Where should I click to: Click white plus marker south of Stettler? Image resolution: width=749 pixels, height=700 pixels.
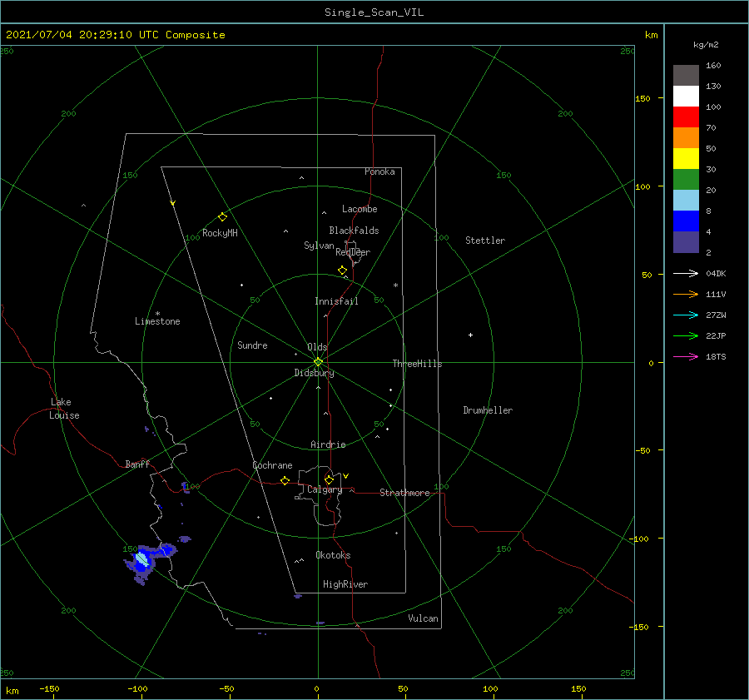pos(470,335)
